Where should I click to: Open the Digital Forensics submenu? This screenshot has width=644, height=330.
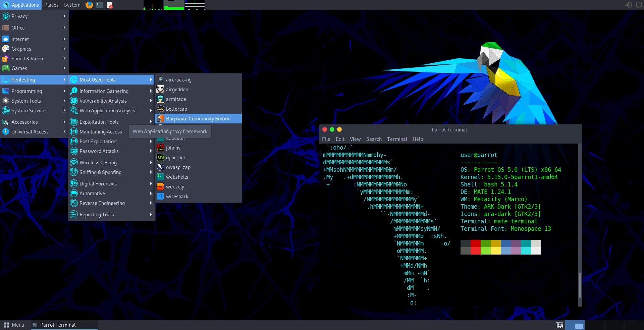pyautogui.click(x=98, y=183)
